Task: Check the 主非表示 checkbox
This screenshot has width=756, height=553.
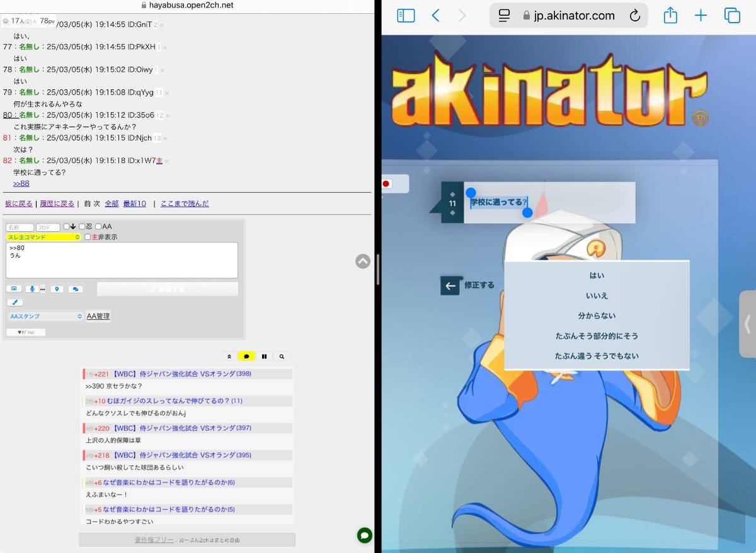Action: (x=88, y=237)
